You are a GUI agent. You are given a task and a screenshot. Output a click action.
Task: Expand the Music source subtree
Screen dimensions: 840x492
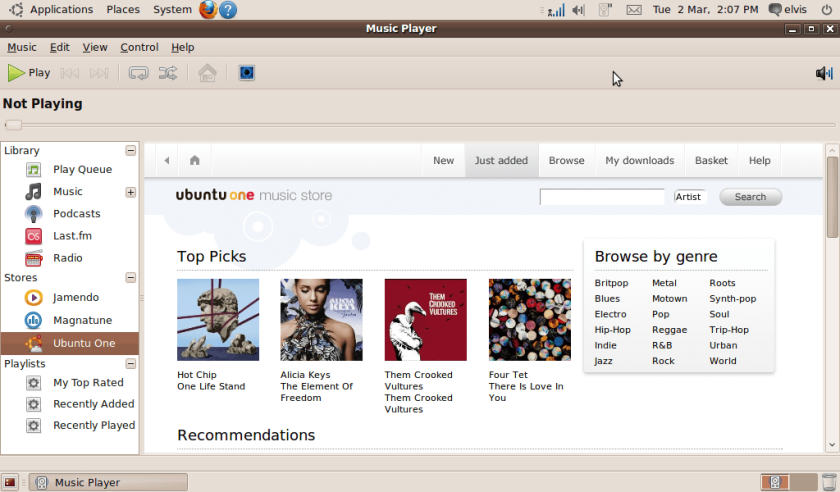[131, 192]
